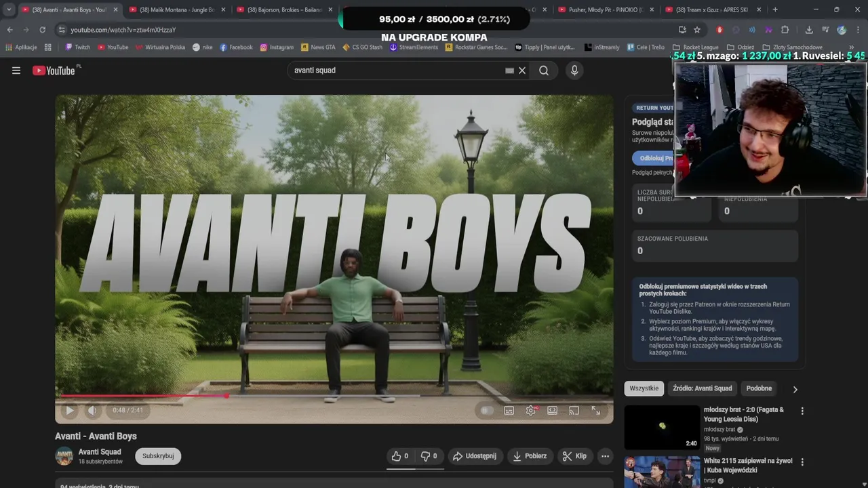Open the Złoty Samochodowe bookmarks folder

point(793,47)
